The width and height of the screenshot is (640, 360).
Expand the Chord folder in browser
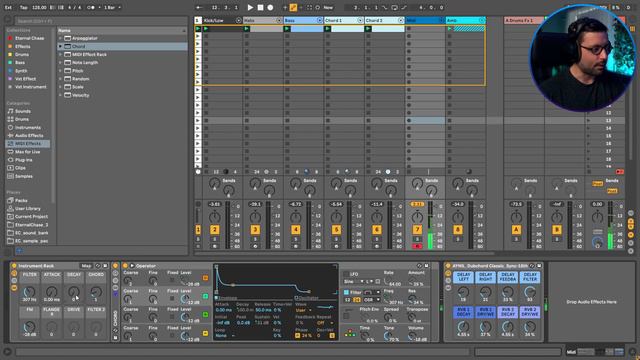(x=60, y=46)
